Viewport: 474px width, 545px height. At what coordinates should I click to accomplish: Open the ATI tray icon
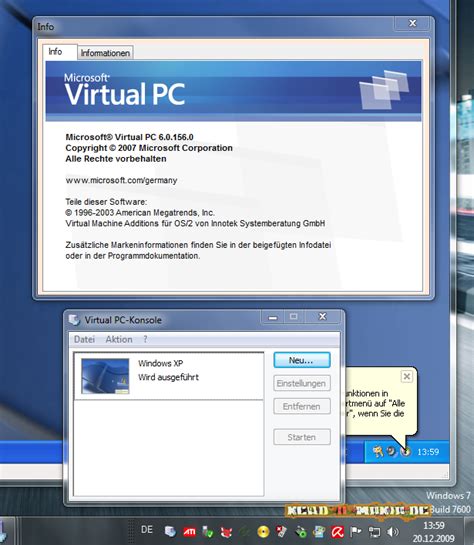pos(189,531)
